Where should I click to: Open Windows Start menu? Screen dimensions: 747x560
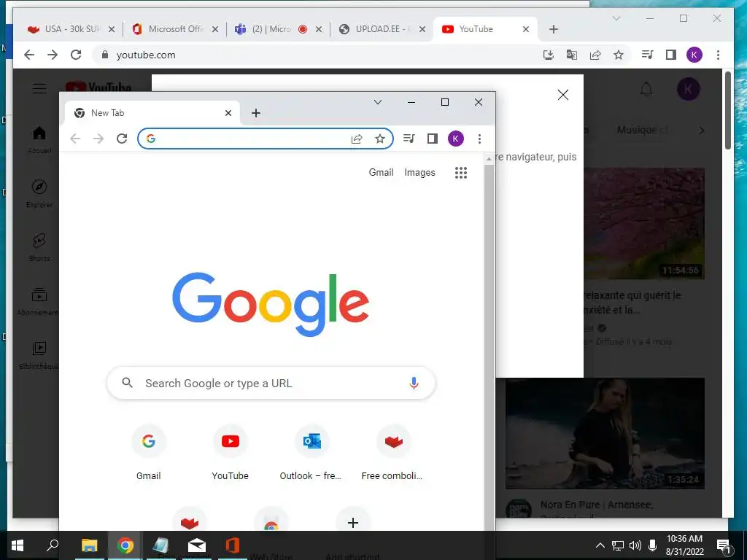(18, 545)
